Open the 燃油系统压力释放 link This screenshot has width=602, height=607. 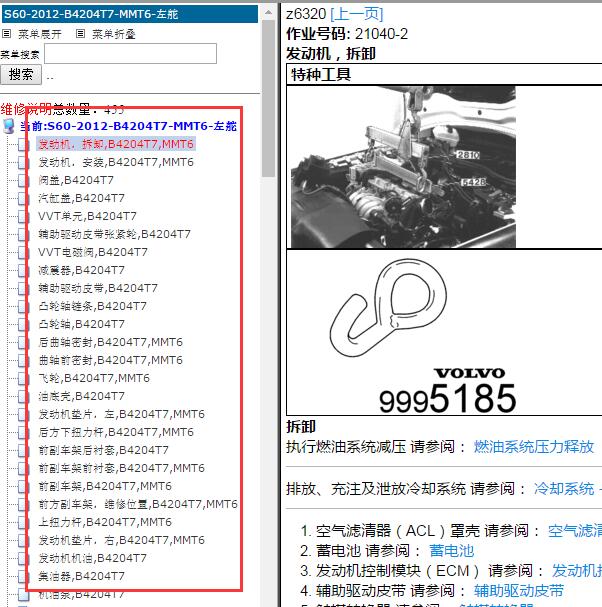(x=534, y=447)
